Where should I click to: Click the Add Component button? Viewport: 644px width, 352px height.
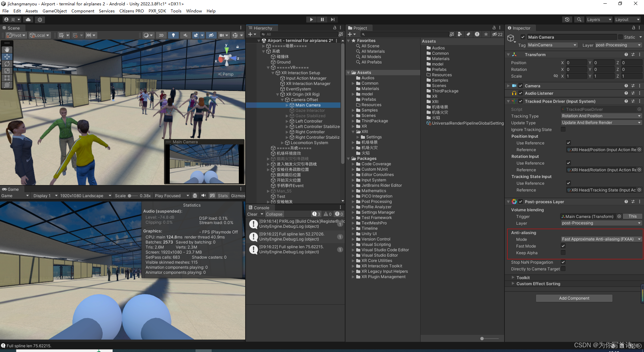(574, 298)
